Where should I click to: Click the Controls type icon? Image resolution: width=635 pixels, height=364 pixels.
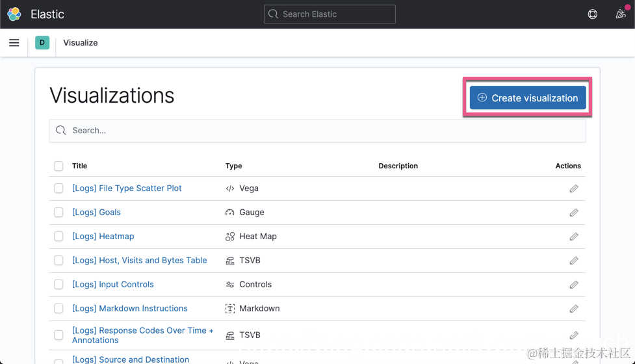pyautogui.click(x=230, y=285)
